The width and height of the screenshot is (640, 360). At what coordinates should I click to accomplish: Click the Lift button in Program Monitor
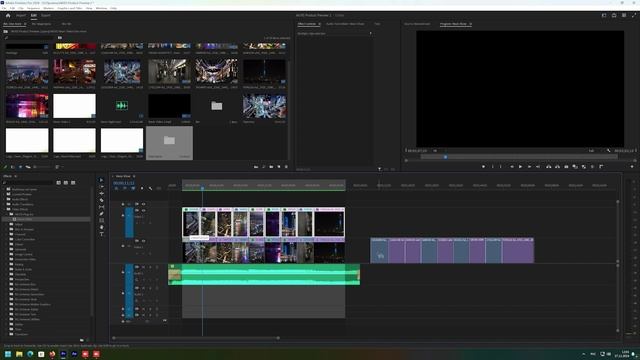coord(549,167)
